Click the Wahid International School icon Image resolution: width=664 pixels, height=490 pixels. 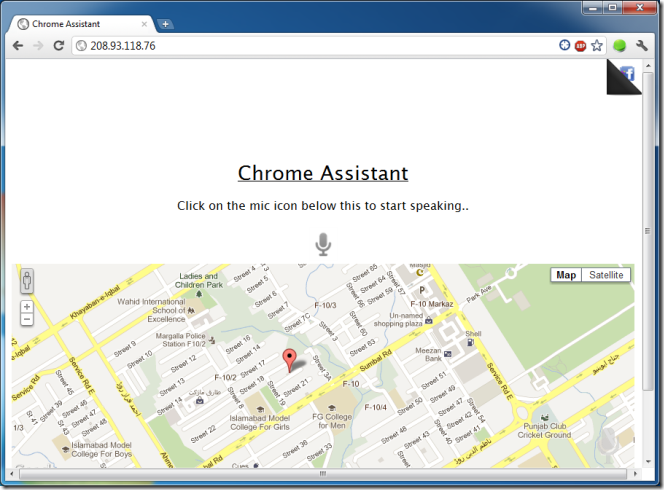tap(191, 310)
